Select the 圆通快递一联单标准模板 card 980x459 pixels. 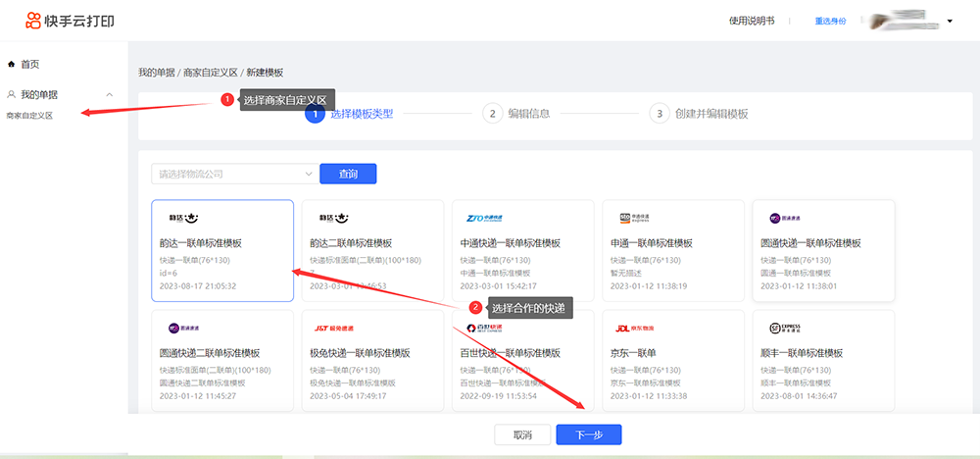click(824, 251)
